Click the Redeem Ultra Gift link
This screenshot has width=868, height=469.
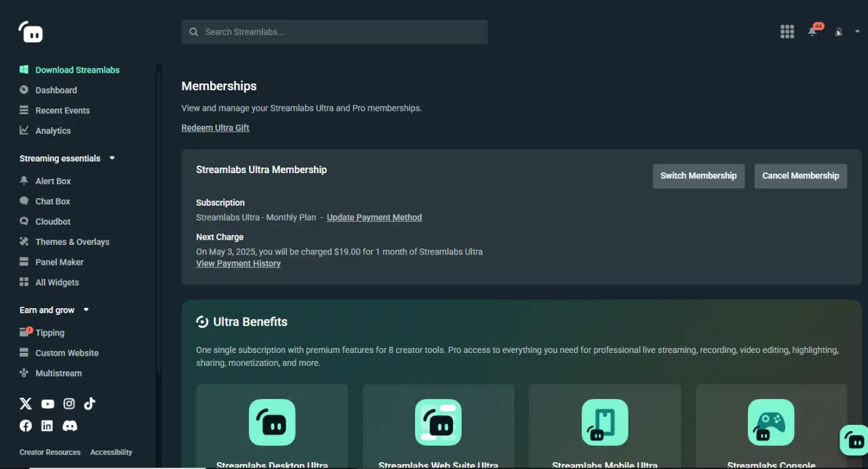[216, 128]
